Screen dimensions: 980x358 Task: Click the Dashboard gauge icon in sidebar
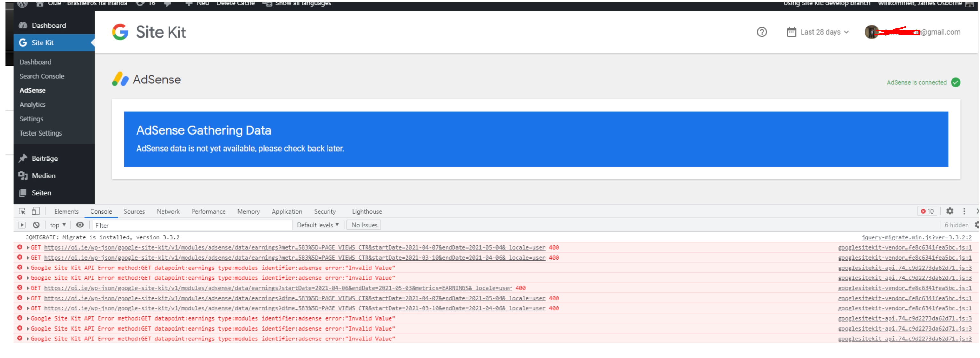[x=23, y=26]
